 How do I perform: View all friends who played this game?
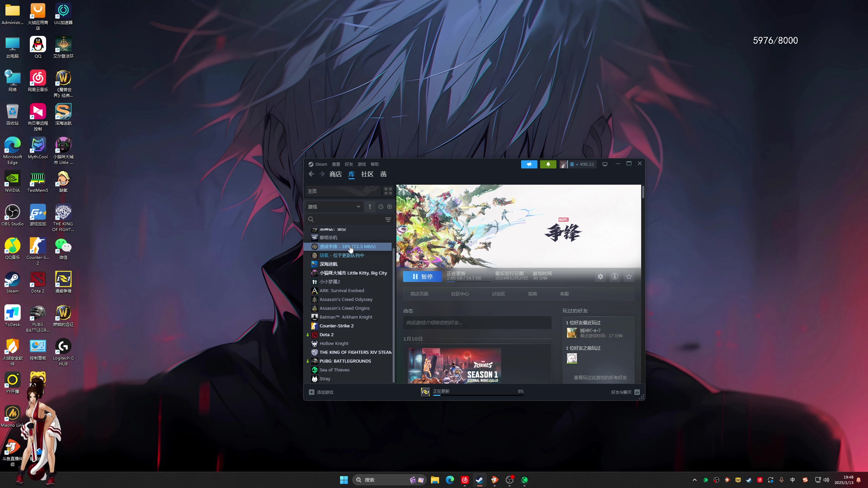coord(600,378)
